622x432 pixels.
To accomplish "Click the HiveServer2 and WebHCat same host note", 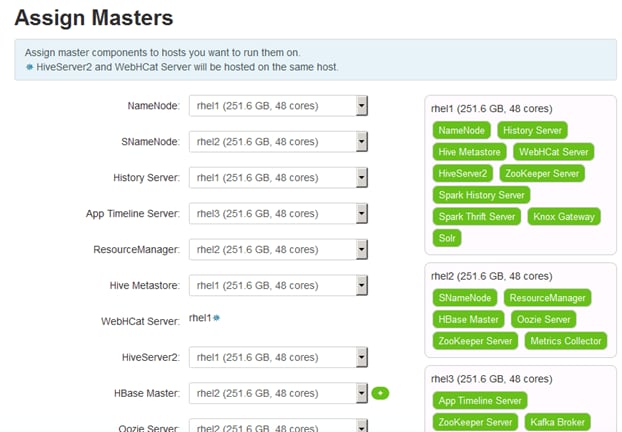I will tap(187, 67).
